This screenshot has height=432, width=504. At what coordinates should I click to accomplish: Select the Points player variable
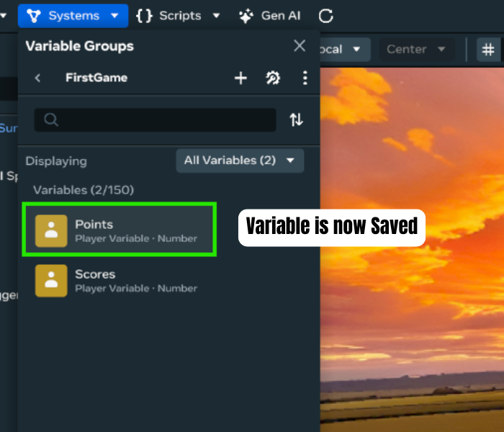coord(119,230)
